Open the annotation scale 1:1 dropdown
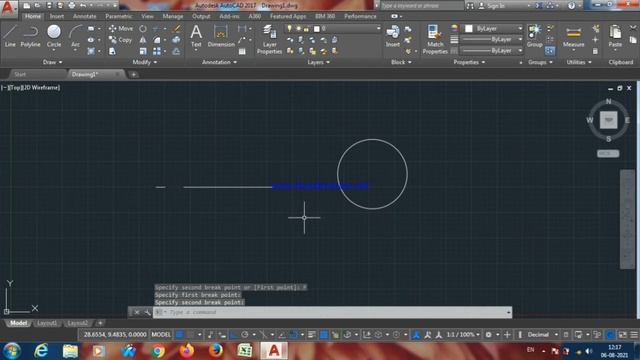640x360 pixels. [x=462, y=335]
